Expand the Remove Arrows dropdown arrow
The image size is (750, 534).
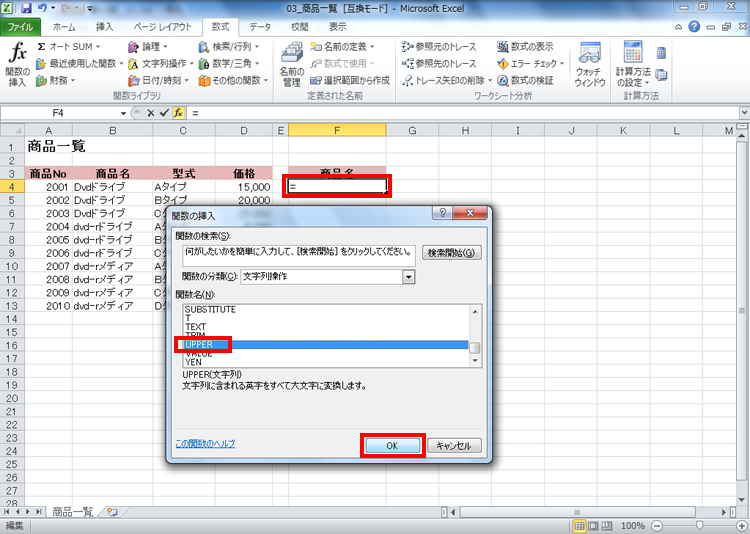490,80
